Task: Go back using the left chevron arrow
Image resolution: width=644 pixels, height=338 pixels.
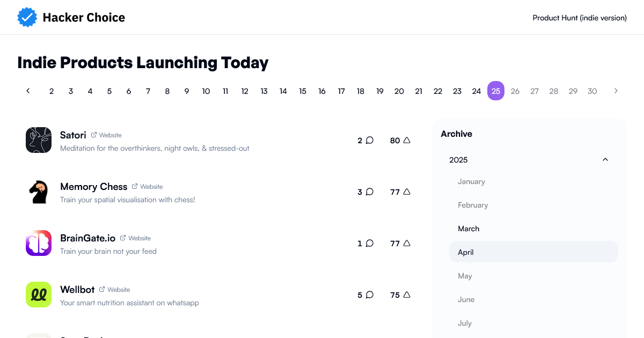Action: 28,91
